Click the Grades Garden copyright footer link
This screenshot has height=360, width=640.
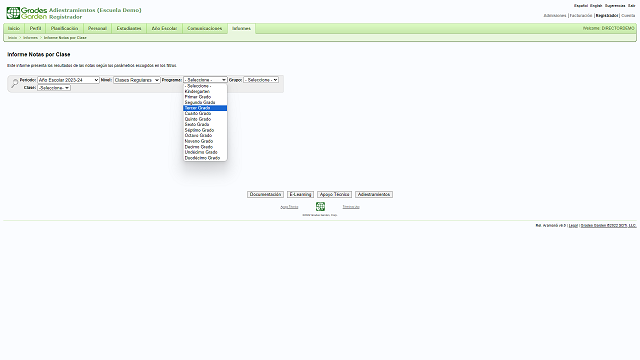coord(609,226)
